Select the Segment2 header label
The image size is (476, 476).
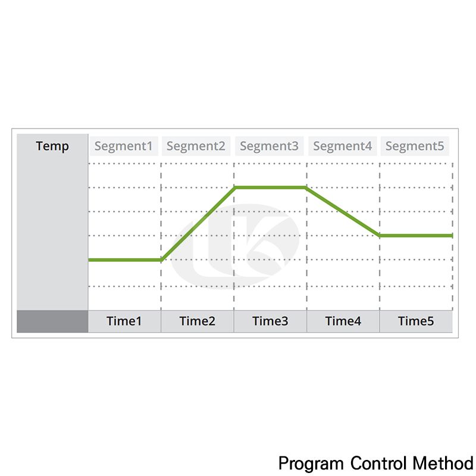(x=196, y=146)
